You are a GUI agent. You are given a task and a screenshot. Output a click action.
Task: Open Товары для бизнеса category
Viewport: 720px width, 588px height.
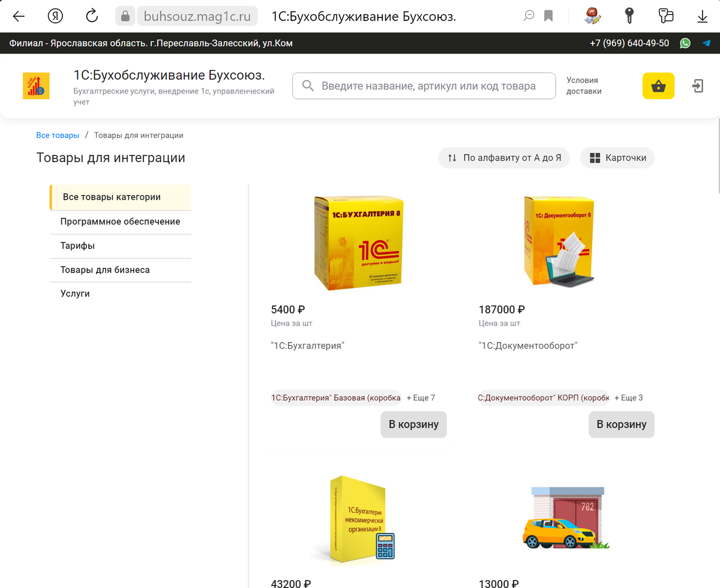pos(120,269)
